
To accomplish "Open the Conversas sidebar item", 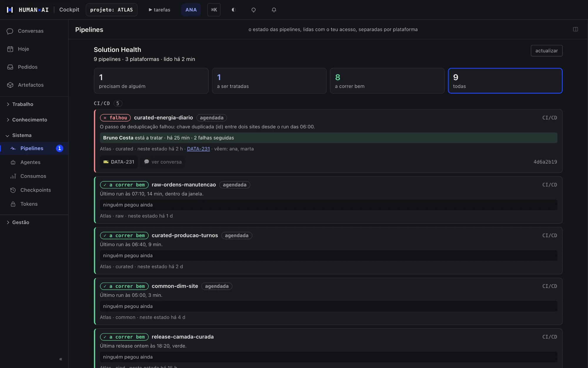I will click(34, 31).
